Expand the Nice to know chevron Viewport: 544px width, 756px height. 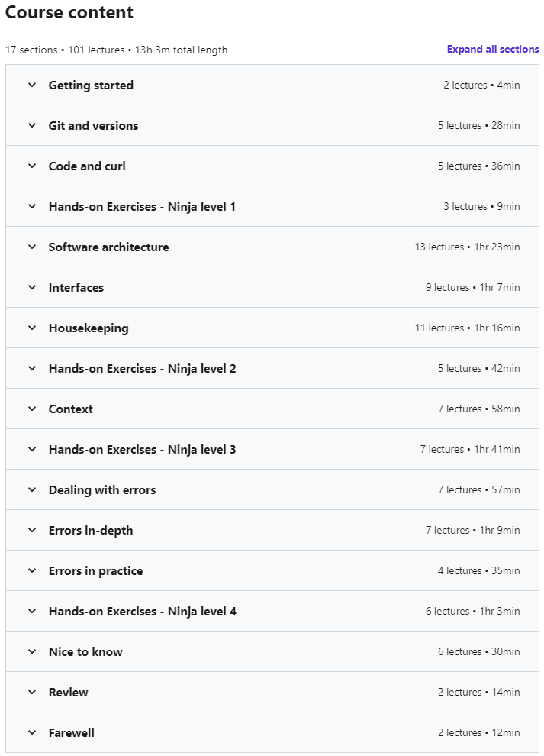tap(32, 652)
